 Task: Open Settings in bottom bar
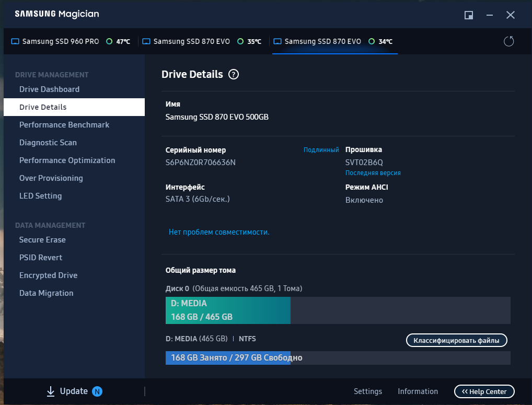(368, 391)
